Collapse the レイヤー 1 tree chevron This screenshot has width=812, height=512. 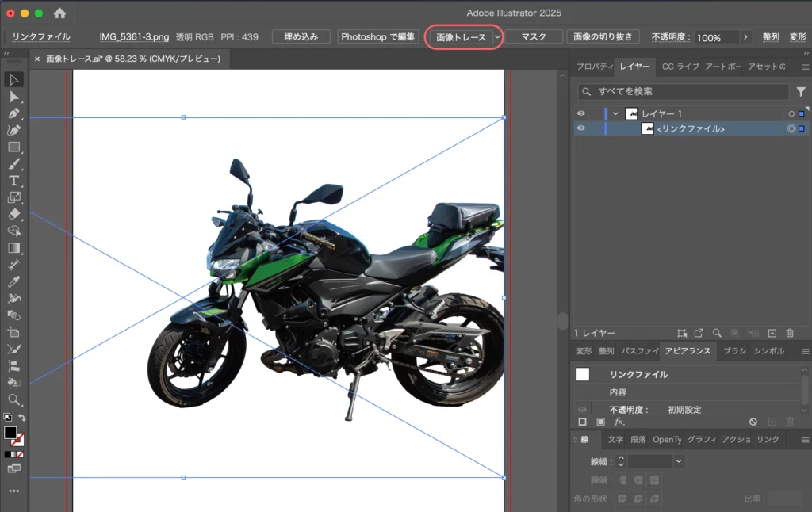615,114
